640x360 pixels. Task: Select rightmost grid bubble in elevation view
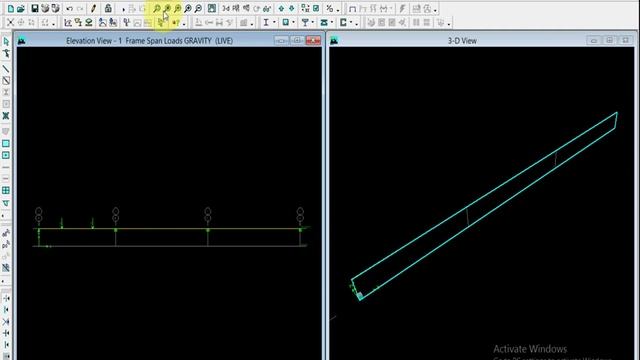(x=300, y=215)
